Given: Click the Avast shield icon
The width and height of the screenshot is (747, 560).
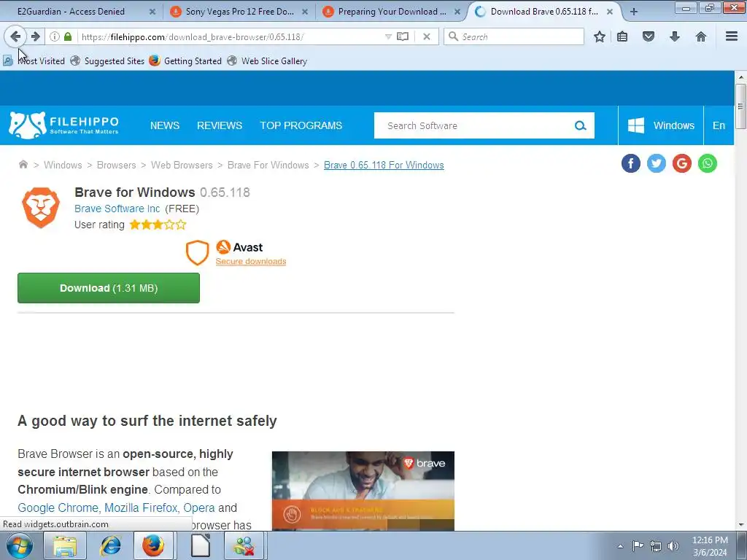Looking at the screenshot, I should coord(197,252).
